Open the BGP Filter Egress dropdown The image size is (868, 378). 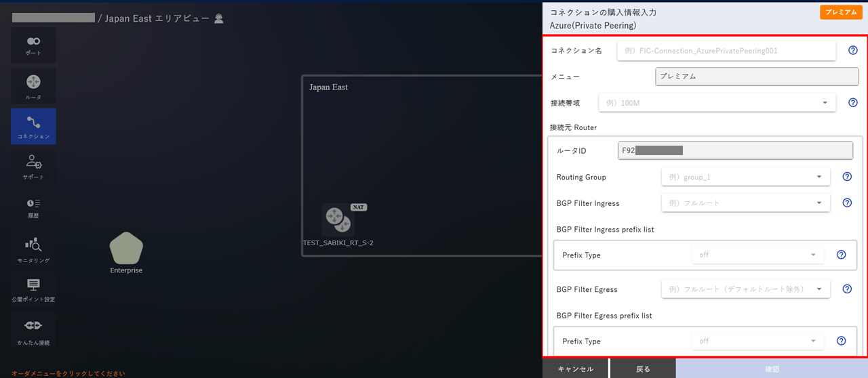click(745, 289)
